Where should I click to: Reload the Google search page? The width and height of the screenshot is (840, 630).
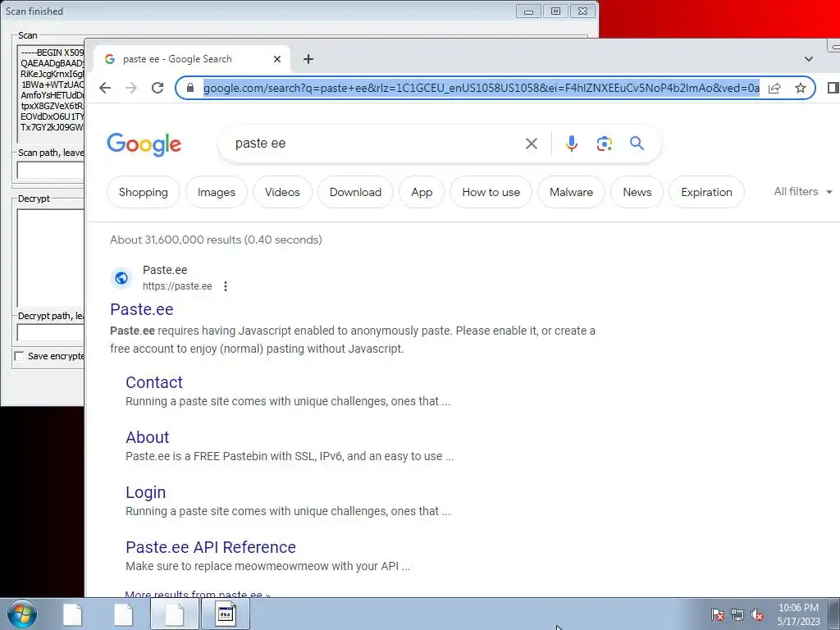pyautogui.click(x=157, y=88)
